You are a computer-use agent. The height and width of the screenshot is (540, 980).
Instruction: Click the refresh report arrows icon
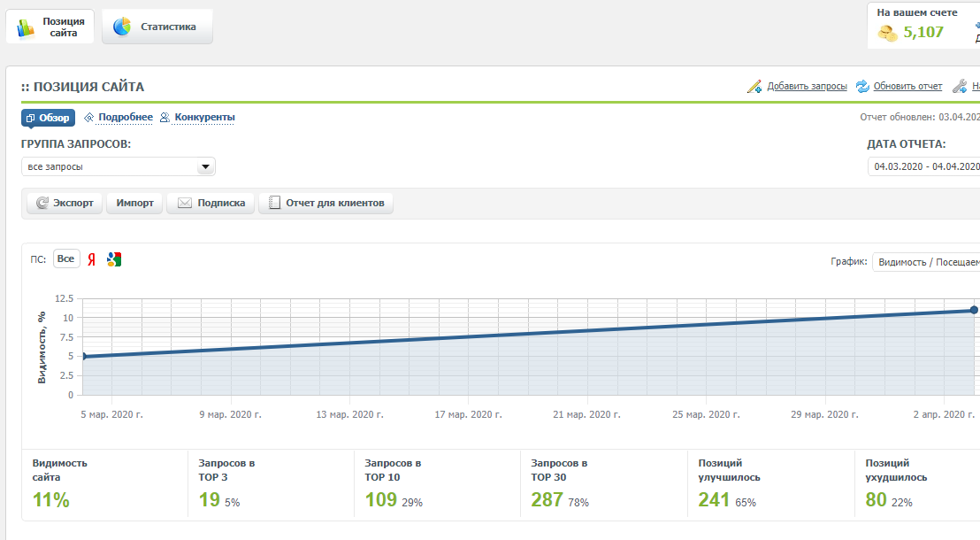click(862, 87)
